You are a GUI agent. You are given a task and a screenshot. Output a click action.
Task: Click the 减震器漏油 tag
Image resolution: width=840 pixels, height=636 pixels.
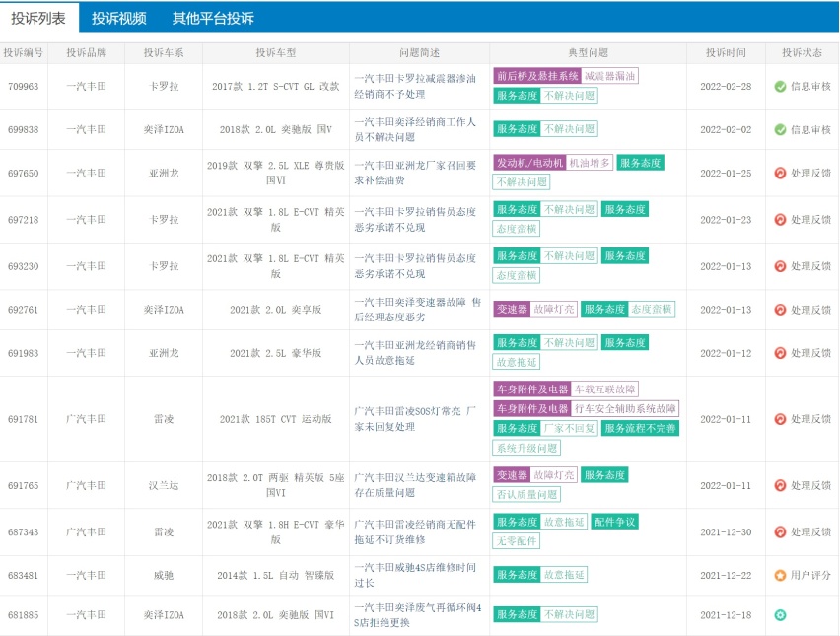(x=609, y=76)
